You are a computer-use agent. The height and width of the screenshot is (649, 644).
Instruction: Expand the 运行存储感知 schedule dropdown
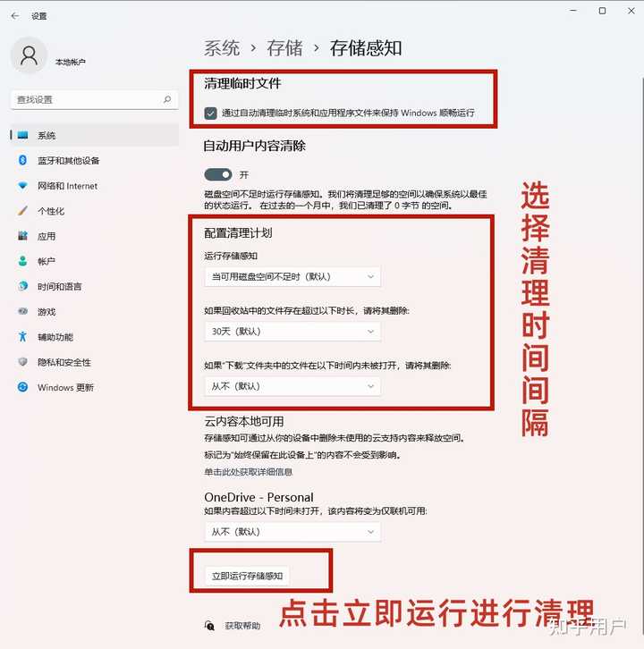[x=292, y=276]
